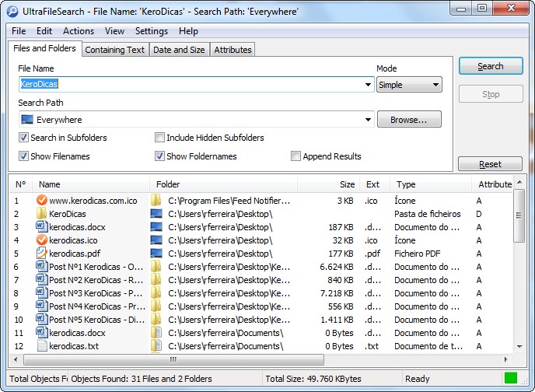Open the Mode dropdown set to Simple
The image size is (535, 392).
[x=409, y=85]
